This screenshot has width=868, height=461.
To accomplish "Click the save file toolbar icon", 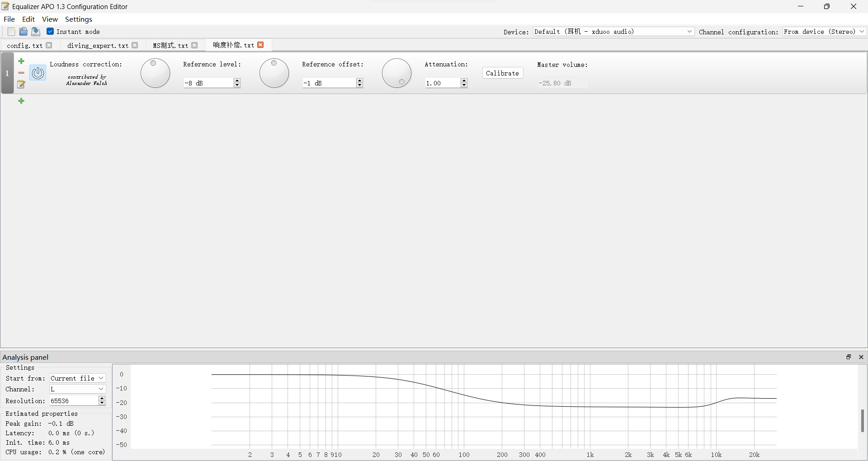I will (x=36, y=32).
